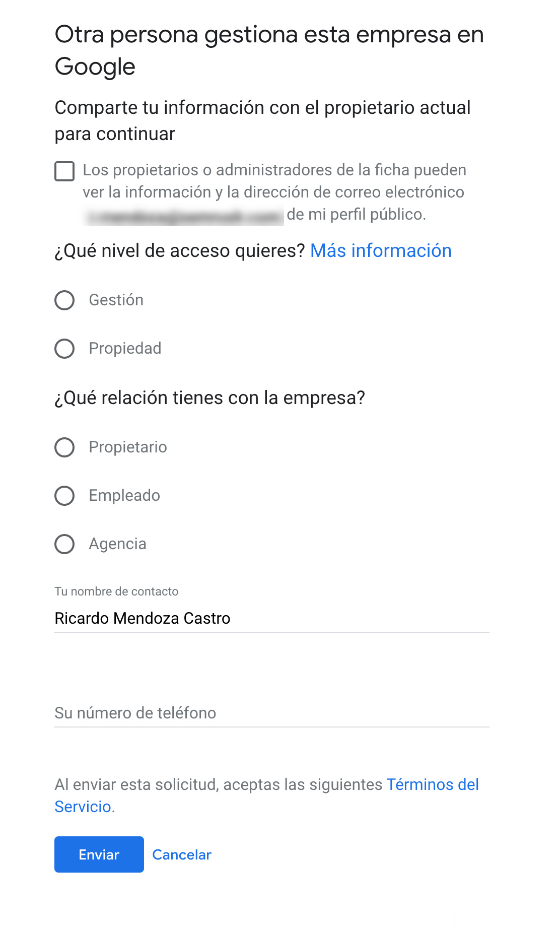The height and width of the screenshot is (927, 560).
Task: Focus the Su número de teléfono field
Action: 272,713
